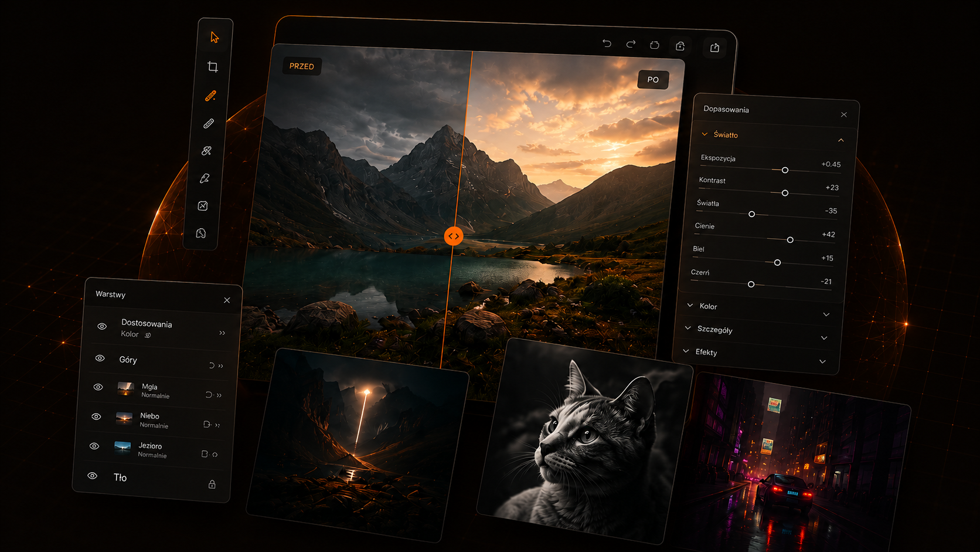Hide the Mgła layer
Image resolution: width=980 pixels, height=552 pixels.
click(x=98, y=387)
